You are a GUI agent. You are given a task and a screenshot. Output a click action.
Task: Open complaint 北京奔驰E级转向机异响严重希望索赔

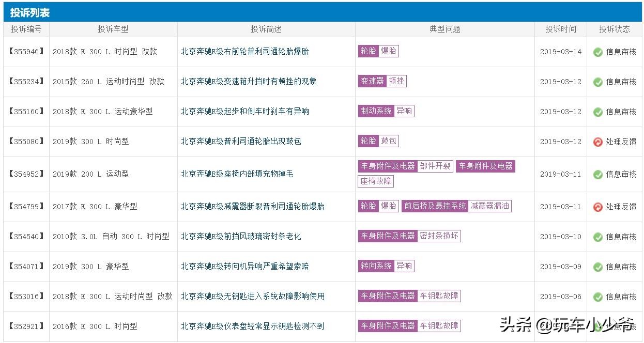(245, 267)
